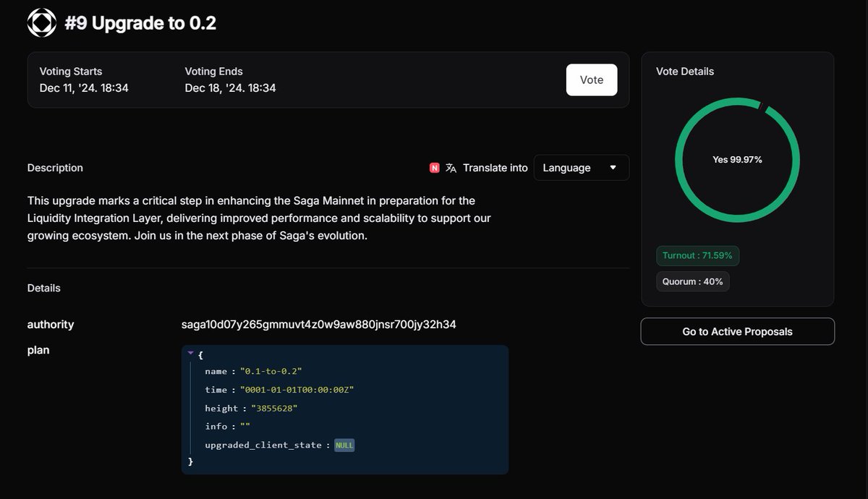Collapse the plan JSON tree arrow

point(190,353)
